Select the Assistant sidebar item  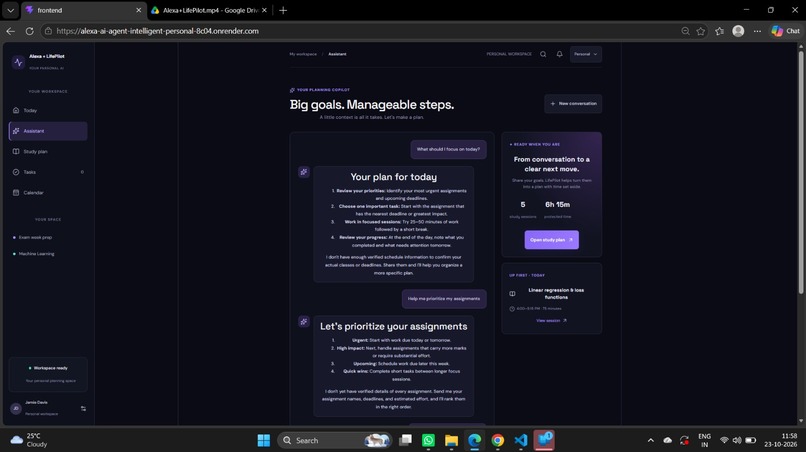point(48,131)
